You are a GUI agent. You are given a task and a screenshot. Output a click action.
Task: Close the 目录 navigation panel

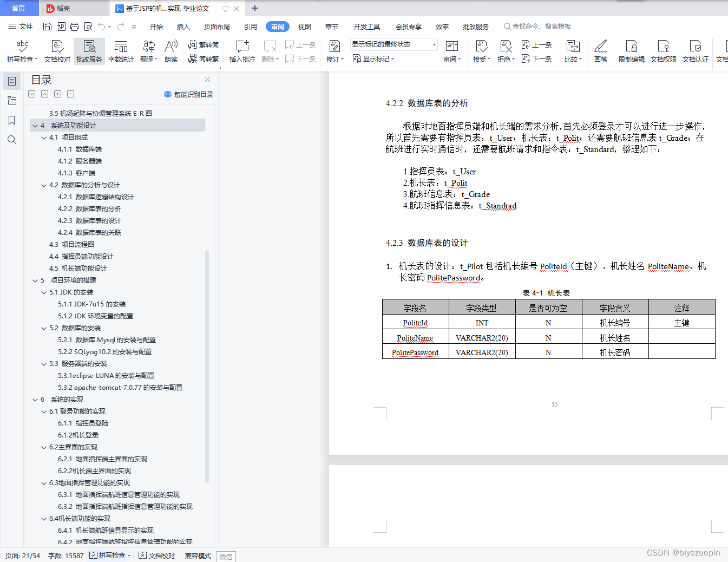pos(207,79)
